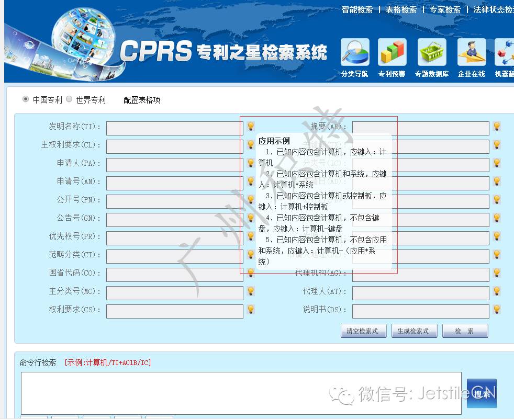Image resolution: width=514 pixels, height=420 pixels.
Task: Focus the 代理机构(AG) input field
Action: (x=421, y=275)
